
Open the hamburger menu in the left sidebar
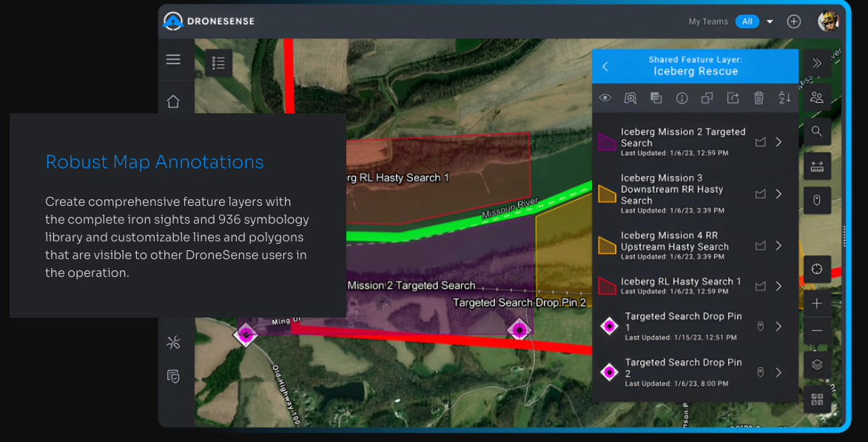[x=173, y=60]
